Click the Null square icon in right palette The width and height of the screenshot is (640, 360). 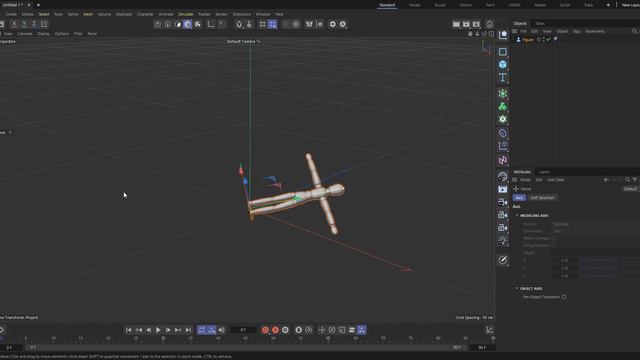pyautogui.click(x=502, y=52)
